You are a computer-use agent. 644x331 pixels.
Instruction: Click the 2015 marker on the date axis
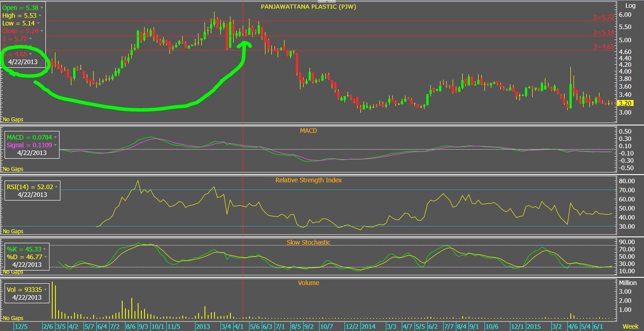click(534, 326)
